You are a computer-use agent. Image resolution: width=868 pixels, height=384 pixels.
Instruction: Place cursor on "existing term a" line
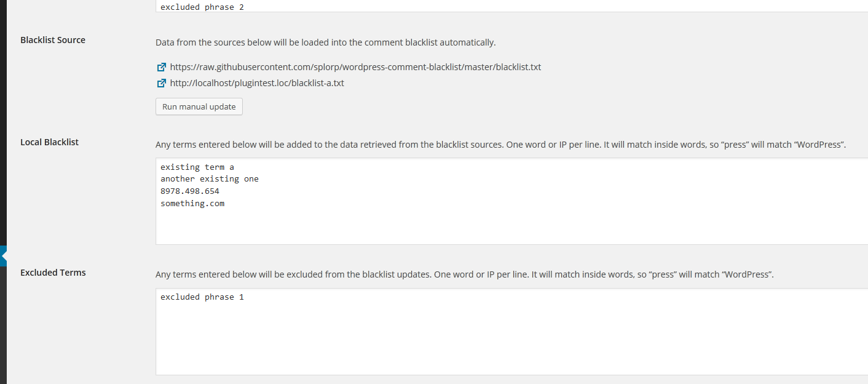[197, 167]
